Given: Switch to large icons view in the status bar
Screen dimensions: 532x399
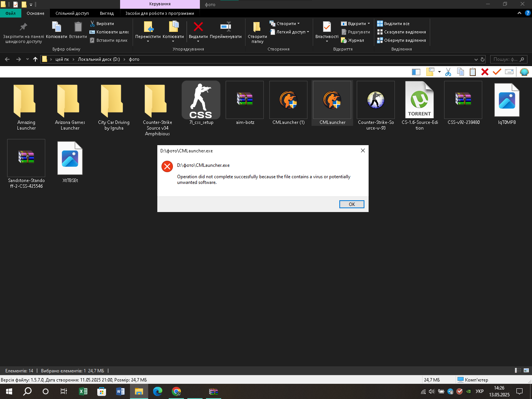Looking at the screenshot, I should pos(526,370).
